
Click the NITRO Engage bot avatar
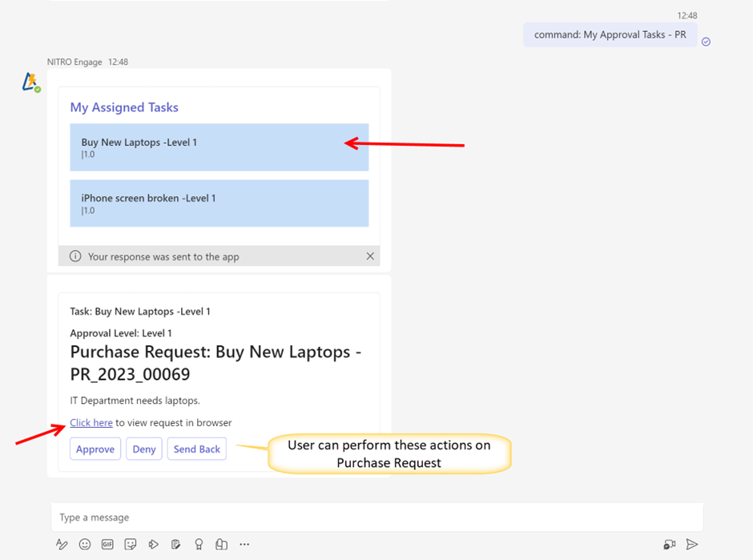[30, 83]
